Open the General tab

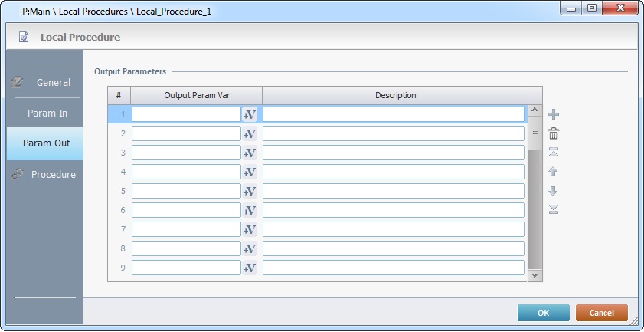[x=44, y=82]
